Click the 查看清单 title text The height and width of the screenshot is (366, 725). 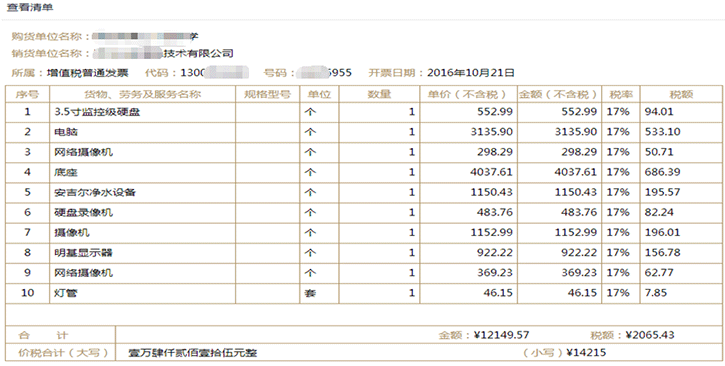click(x=30, y=8)
